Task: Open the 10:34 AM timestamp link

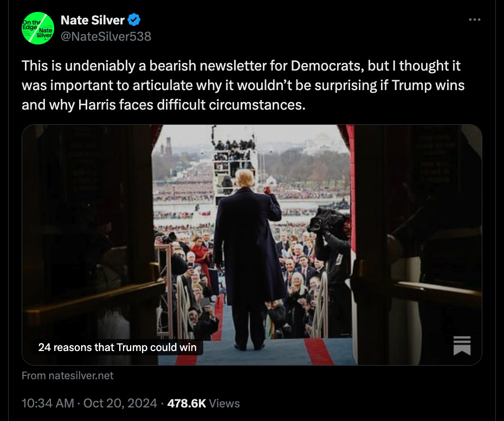Action: click(x=48, y=403)
